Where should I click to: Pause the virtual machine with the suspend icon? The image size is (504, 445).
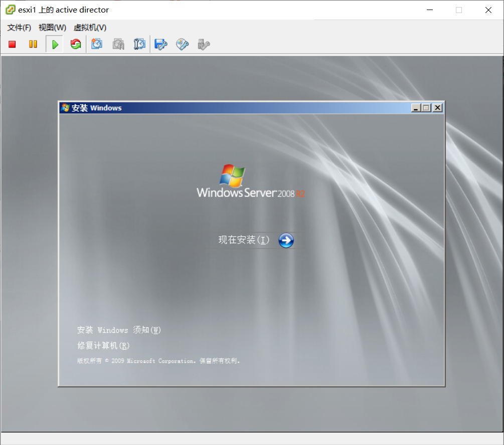[33, 44]
